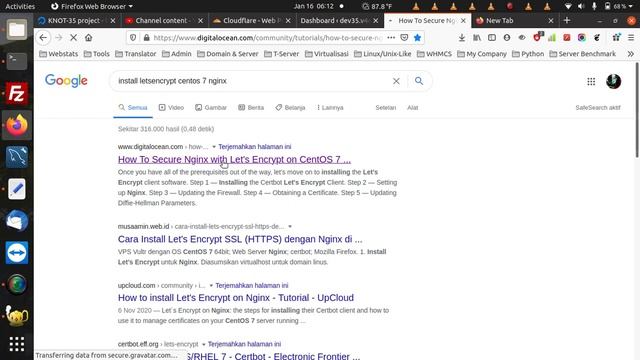Image resolution: width=640 pixels, height=360 pixels.
Task: Open UpCloud Let's Encrypt on Nginx result
Action: [x=236, y=298]
